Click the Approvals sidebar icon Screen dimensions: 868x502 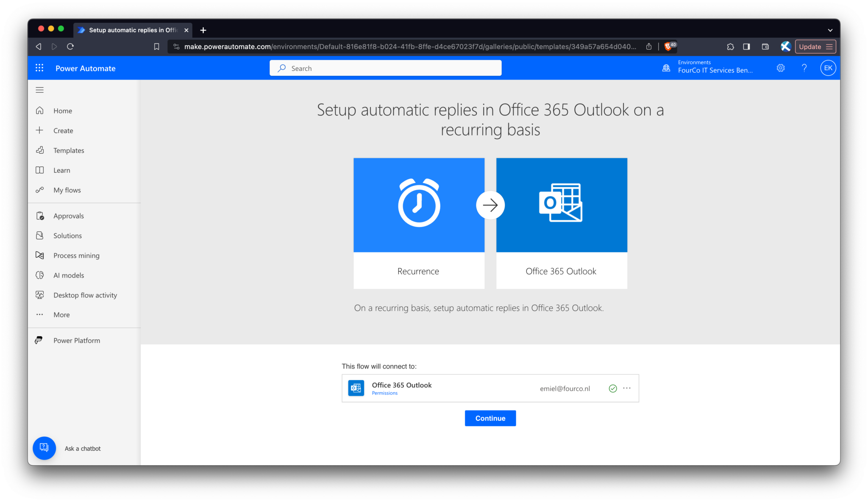click(40, 215)
